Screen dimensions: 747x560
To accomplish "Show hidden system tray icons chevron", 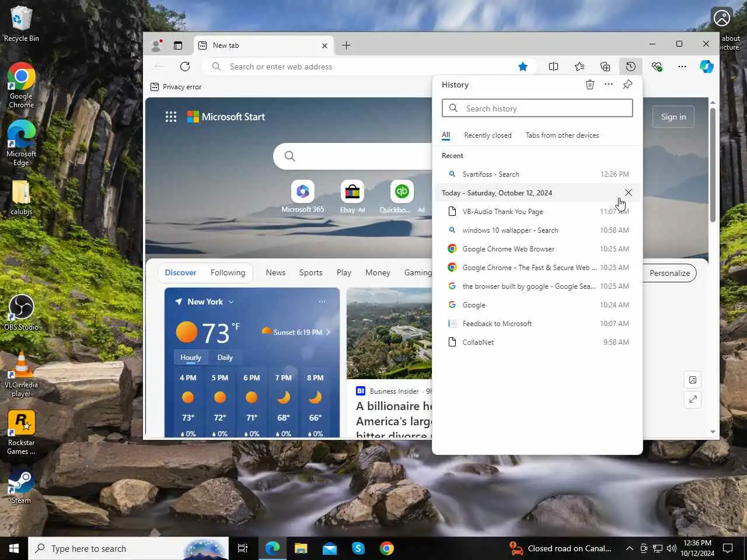I will coord(629,548).
